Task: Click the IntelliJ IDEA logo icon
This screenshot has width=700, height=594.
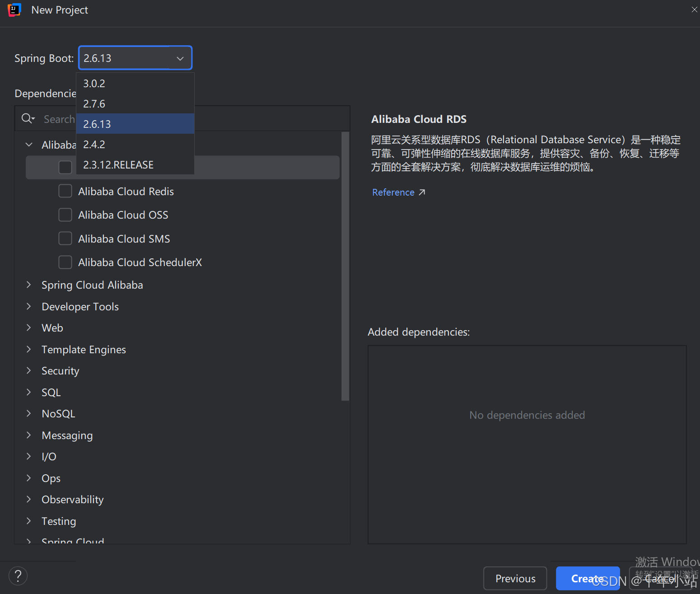Action: (x=14, y=10)
